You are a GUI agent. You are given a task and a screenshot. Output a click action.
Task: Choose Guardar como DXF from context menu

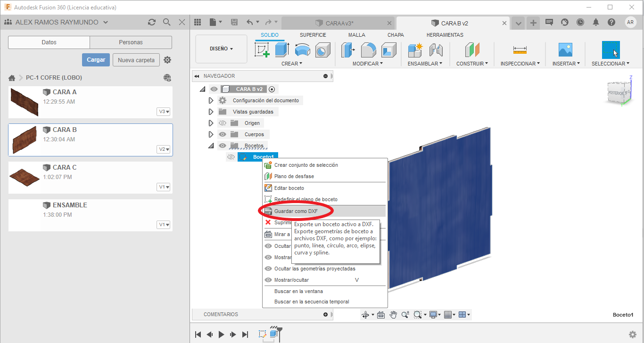coord(324,211)
